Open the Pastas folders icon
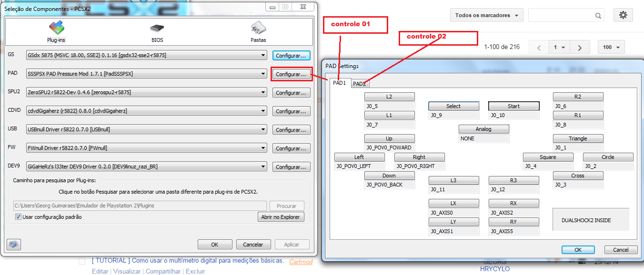 pyautogui.click(x=258, y=28)
